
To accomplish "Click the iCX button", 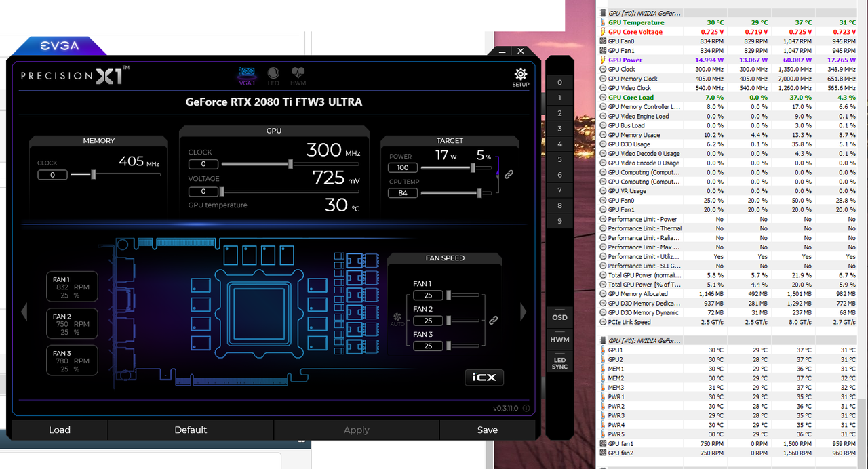I will (484, 378).
